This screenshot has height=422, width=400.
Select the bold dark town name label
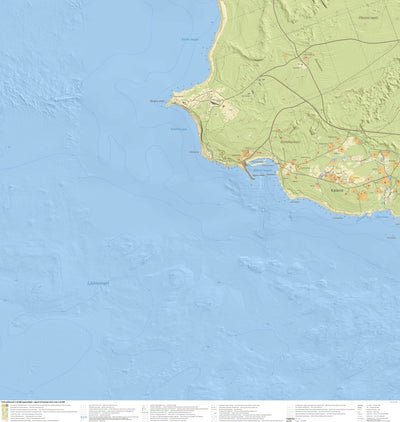click(x=336, y=190)
